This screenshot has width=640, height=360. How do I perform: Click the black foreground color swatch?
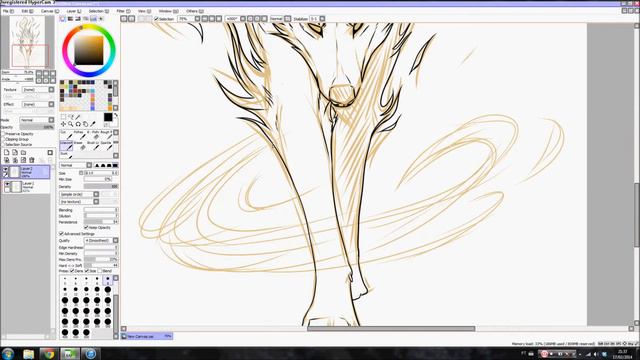(108, 117)
